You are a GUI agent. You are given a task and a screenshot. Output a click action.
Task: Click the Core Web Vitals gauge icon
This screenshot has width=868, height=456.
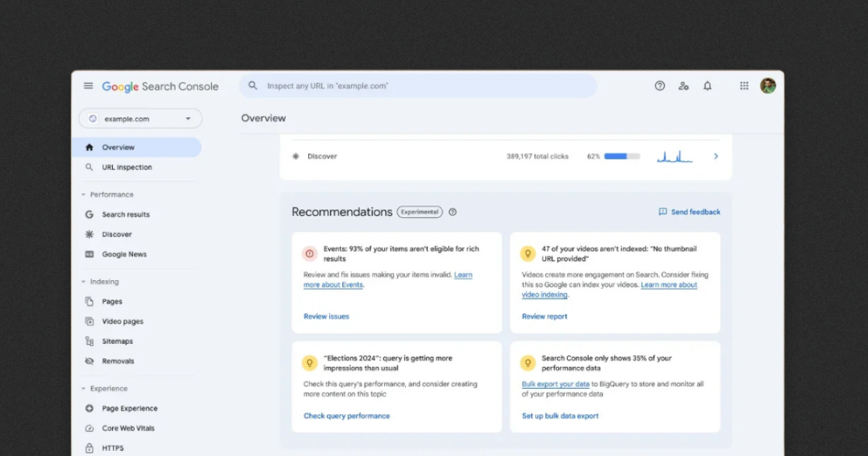coord(90,428)
